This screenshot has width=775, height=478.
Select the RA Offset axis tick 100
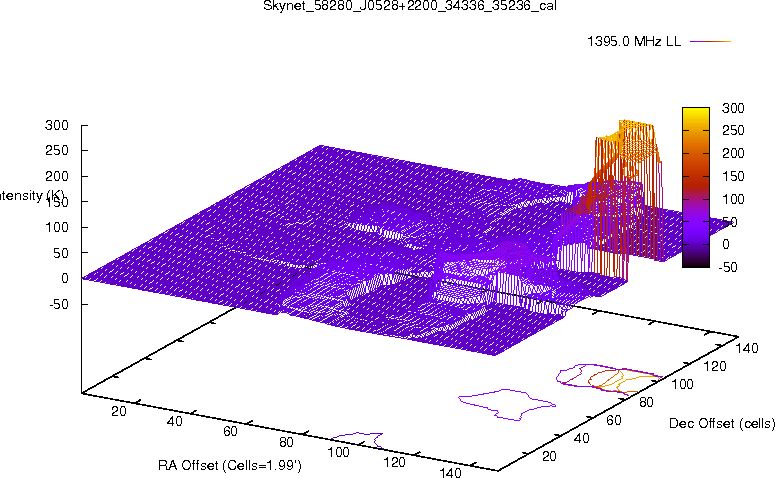pyautogui.click(x=339, y=452)
